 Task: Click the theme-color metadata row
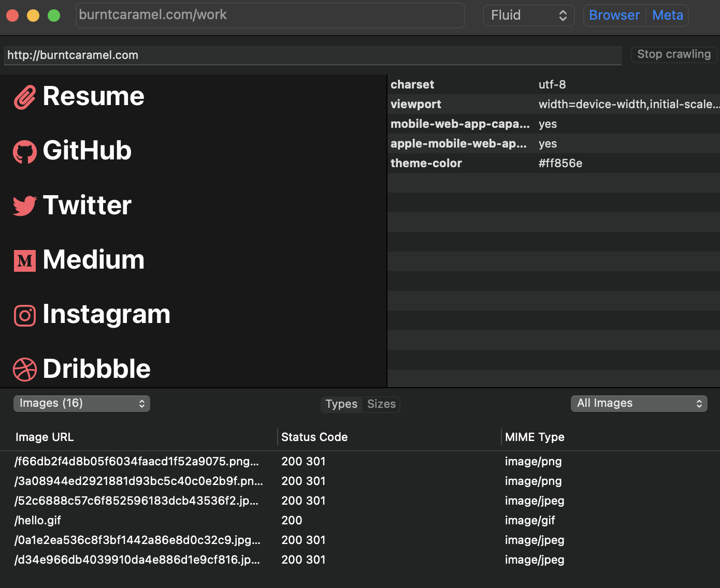tap(426, 163)
